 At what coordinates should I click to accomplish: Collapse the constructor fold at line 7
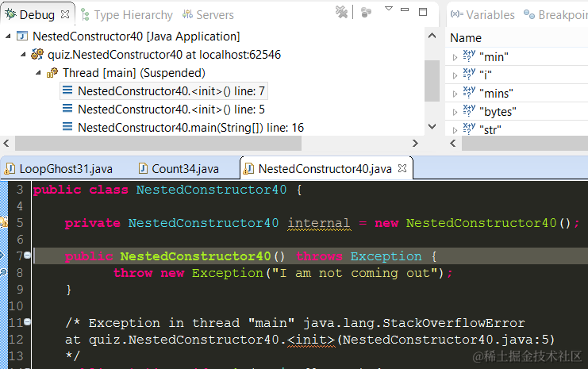(27, 256)
